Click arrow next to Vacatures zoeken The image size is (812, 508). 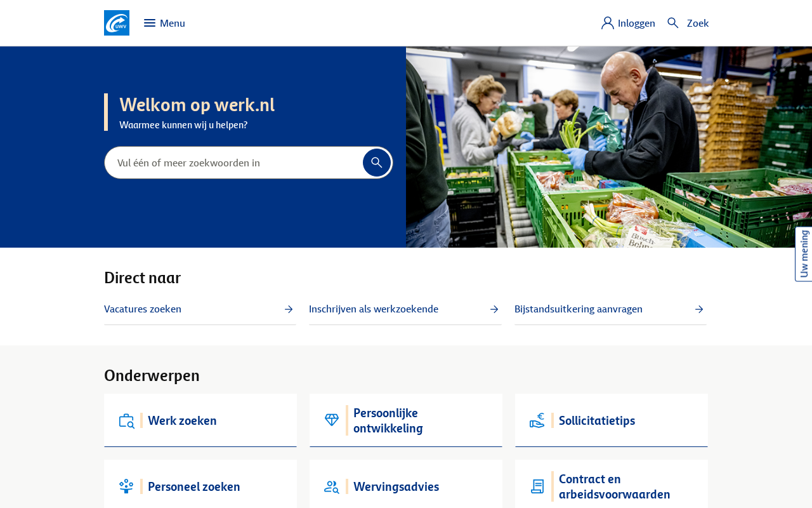(x=289, y=309)
